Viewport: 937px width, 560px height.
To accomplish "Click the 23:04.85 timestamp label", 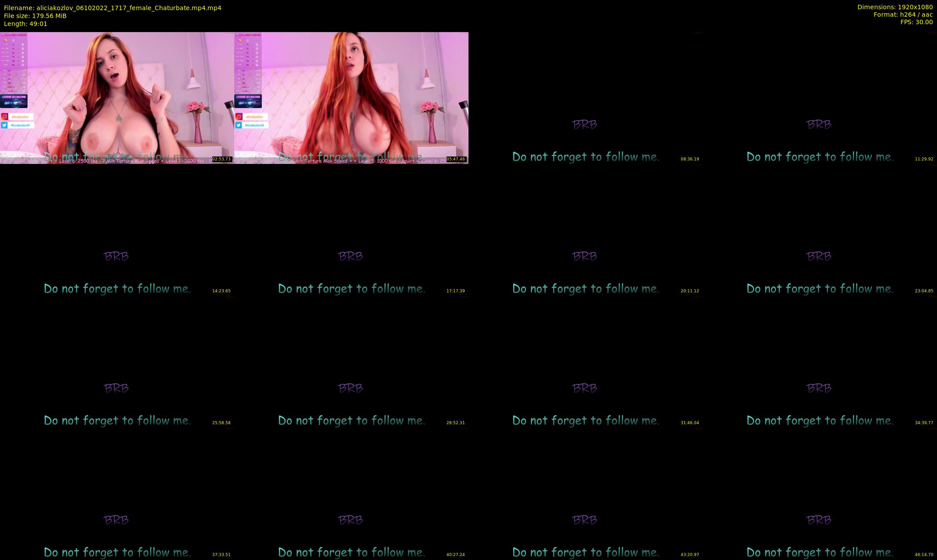I will coord(924,291).
